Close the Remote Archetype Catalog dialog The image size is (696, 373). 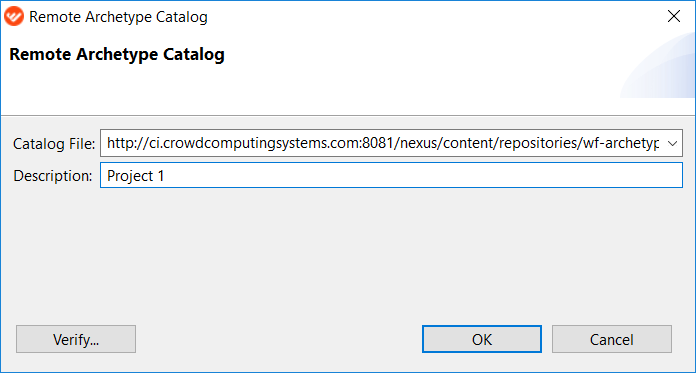(673, 17)
